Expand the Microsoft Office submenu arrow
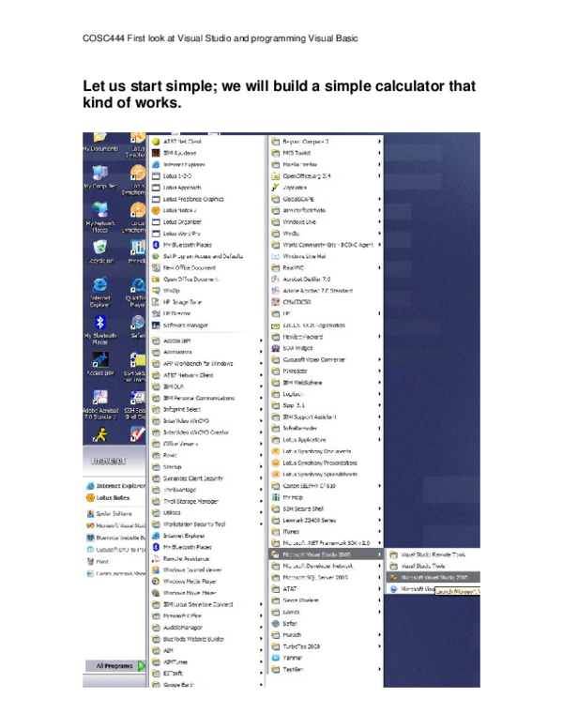 tap(261, 615)
